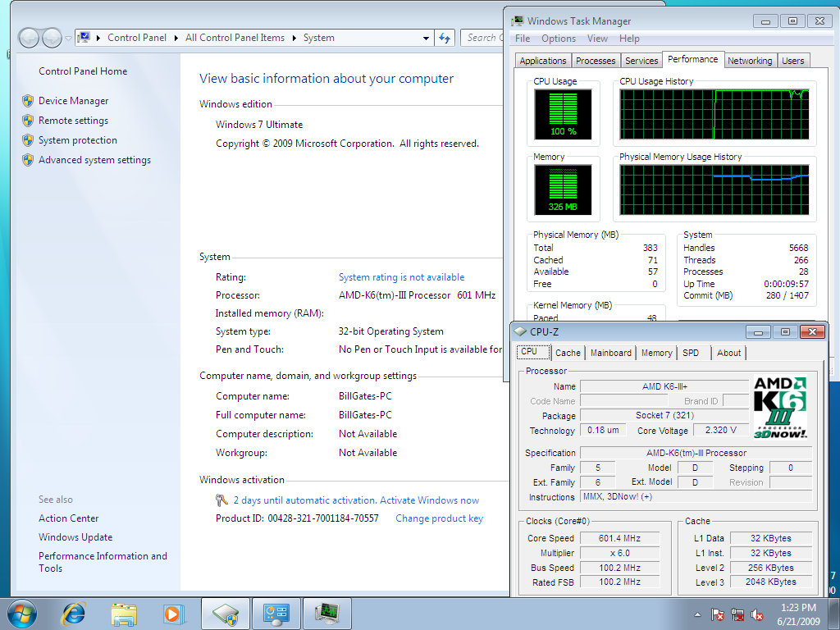Screen dimensions: 840x630
Task: Select All Control Panel Items breadcrumb
Action: pyautogui.click(x=235, y=38)
